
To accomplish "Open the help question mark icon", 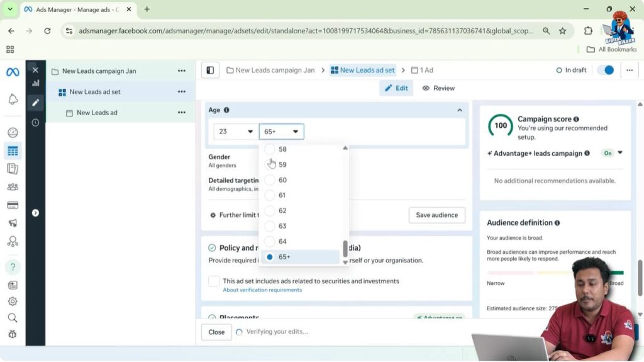I will point(13,267).
